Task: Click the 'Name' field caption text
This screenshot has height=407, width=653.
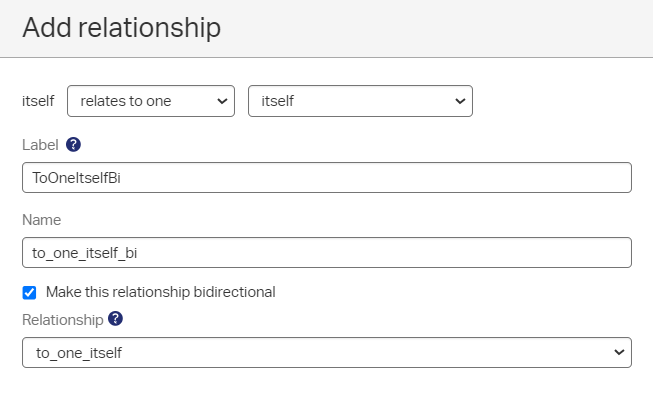Action: point(41,219)
